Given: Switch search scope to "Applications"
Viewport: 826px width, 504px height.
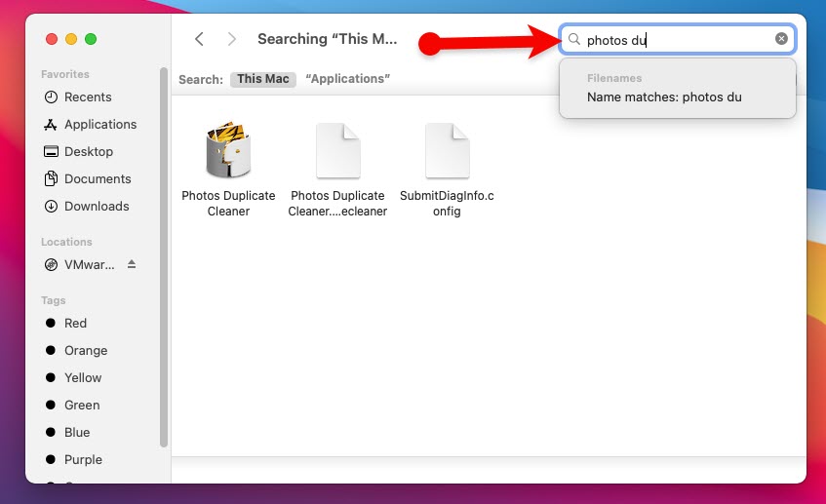Looking at the screenshot, I should coord(347,79).
